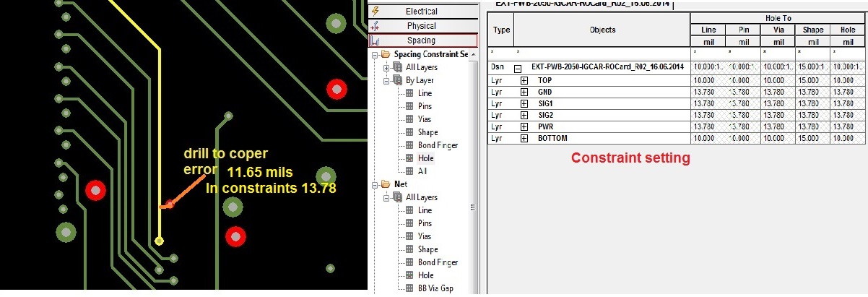Screen dimensions: 868x297
Task: Select the EXT-PWB-2050-IGCAR-ROCard worksheet tab
Action: pyautogui.click(x=581, y=4)
